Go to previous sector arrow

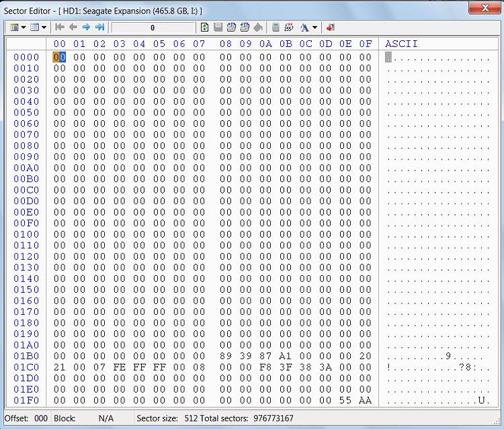click(x=73, y=28)
